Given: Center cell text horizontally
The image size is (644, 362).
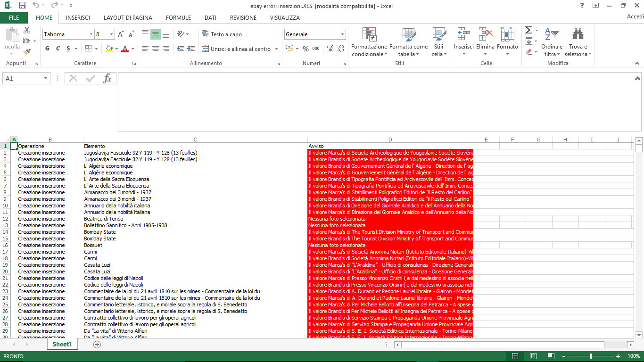Looking at the screenshot, I should [156, 49].
